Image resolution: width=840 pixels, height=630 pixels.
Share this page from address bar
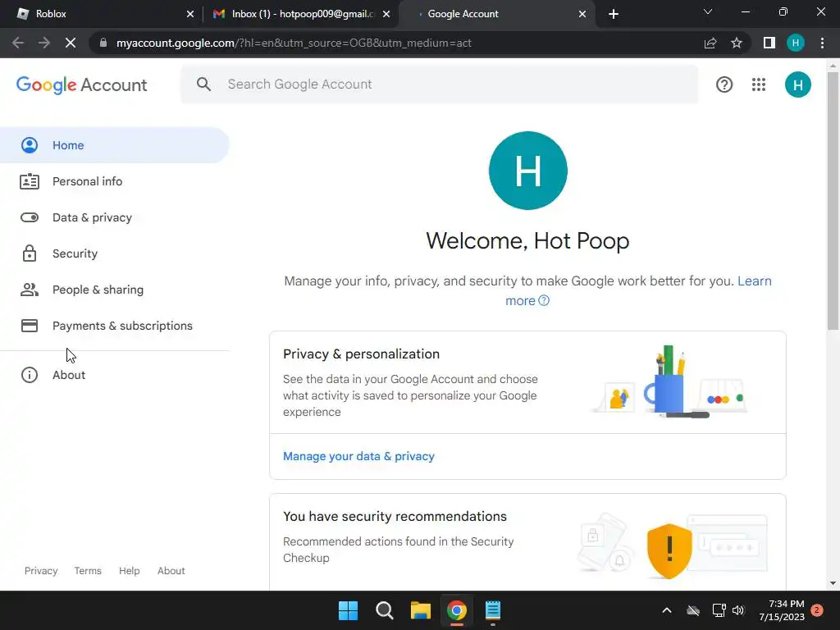(x=710, y=43)
